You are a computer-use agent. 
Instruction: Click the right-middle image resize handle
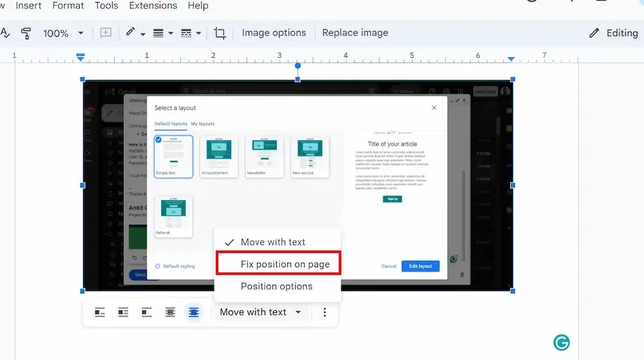(x=513, y=185)
